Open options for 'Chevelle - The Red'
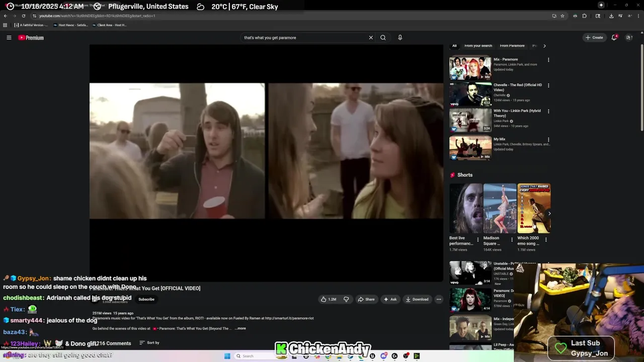 (x=548, y=85)
